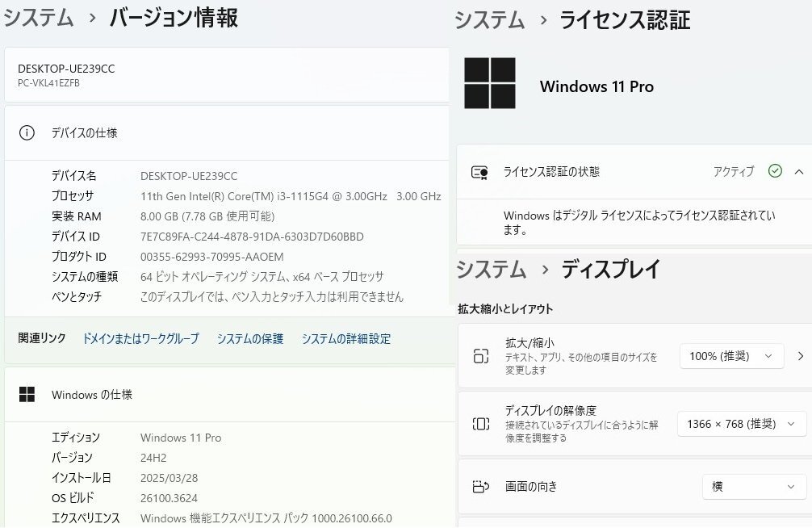Click the RAM value 8.00 GB
The height and width of the screenshot is (528, 812).
coord(207,216)
